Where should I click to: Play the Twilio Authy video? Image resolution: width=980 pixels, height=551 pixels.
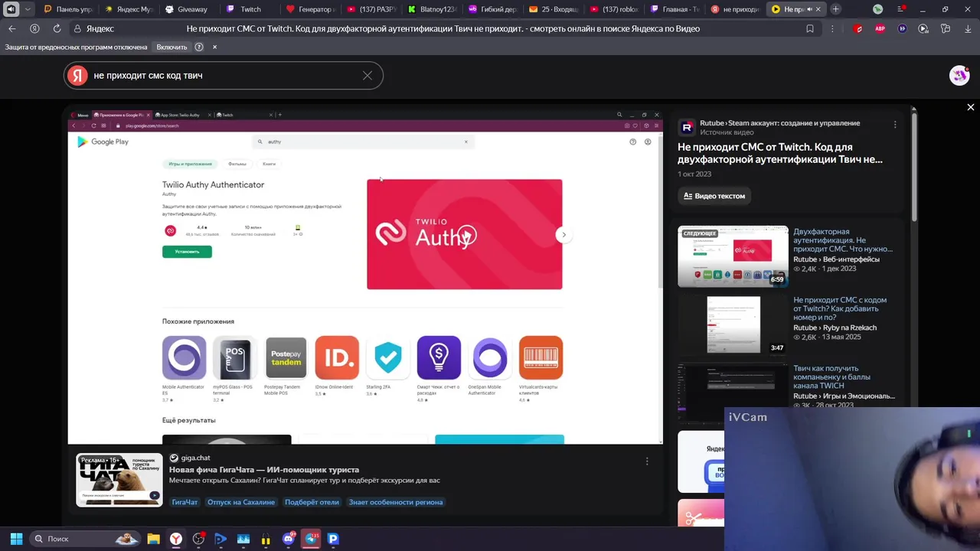tap(467, 235)
